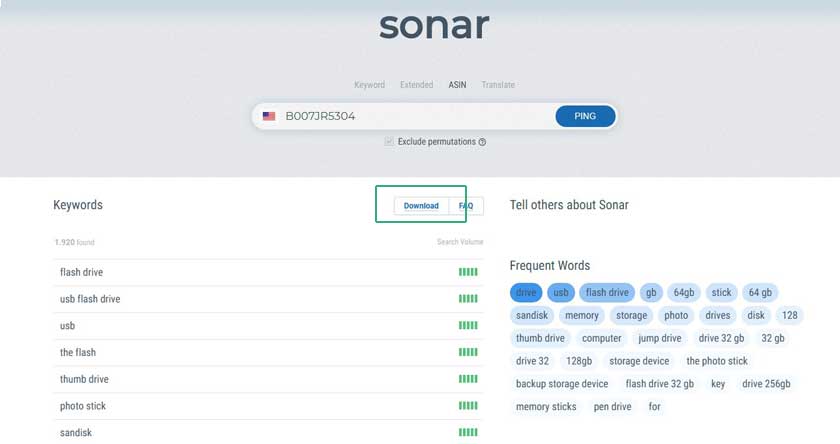Click the sonar logo
Screen dimensions: 840x444
(x=434, y=26)
